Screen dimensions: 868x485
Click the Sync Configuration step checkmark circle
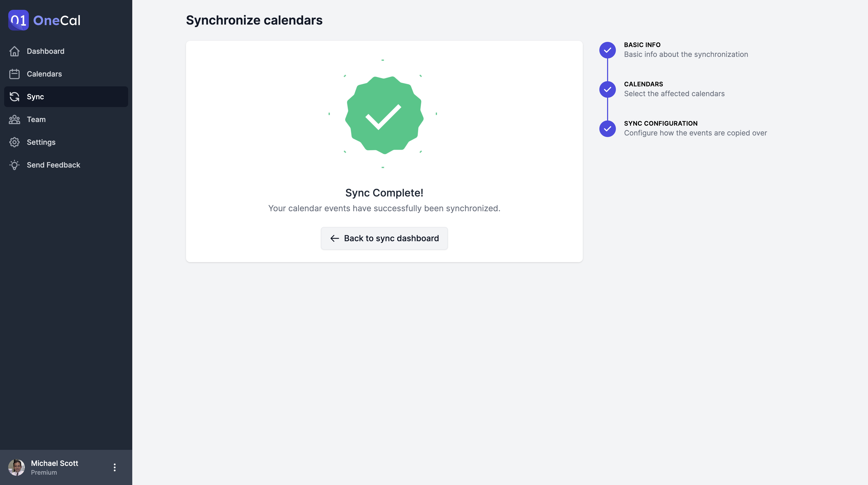[x=607, y=128]
